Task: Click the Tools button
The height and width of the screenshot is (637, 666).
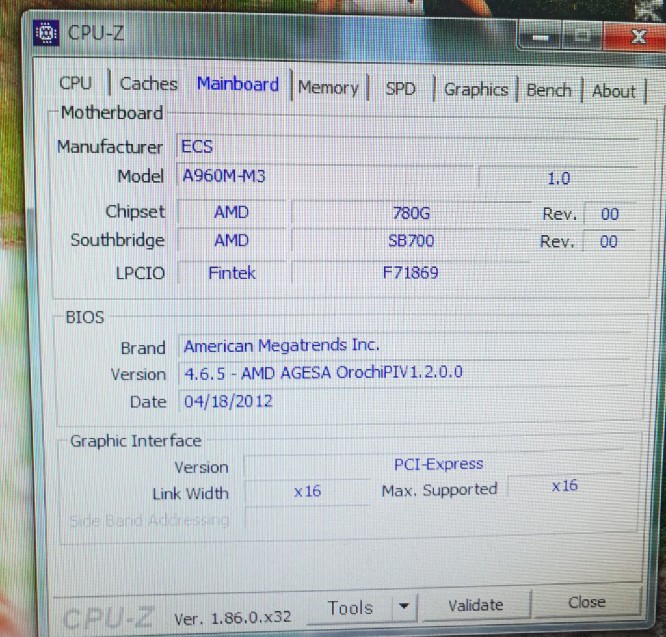Action: [x=350, y=608]
